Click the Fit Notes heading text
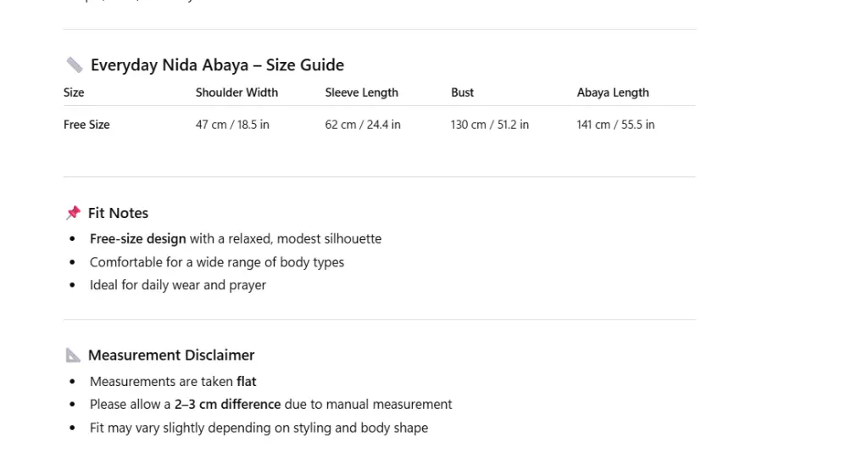The image size is (868, 459). pyautogui.click(x=118, y=213)
